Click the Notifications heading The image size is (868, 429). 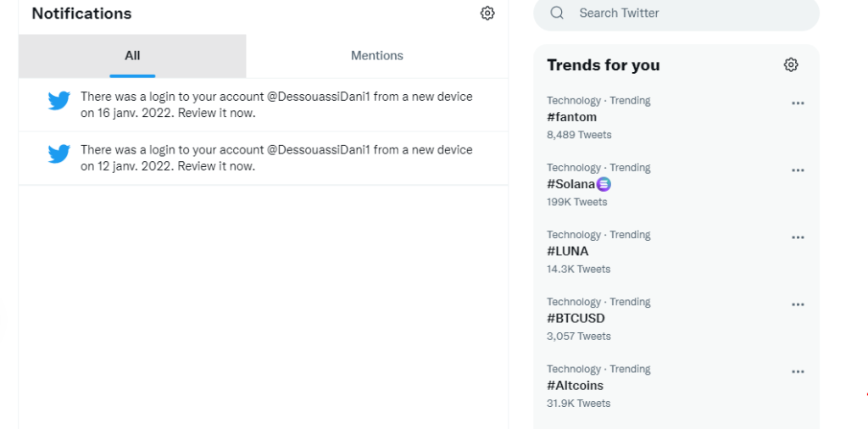(81, 14)
